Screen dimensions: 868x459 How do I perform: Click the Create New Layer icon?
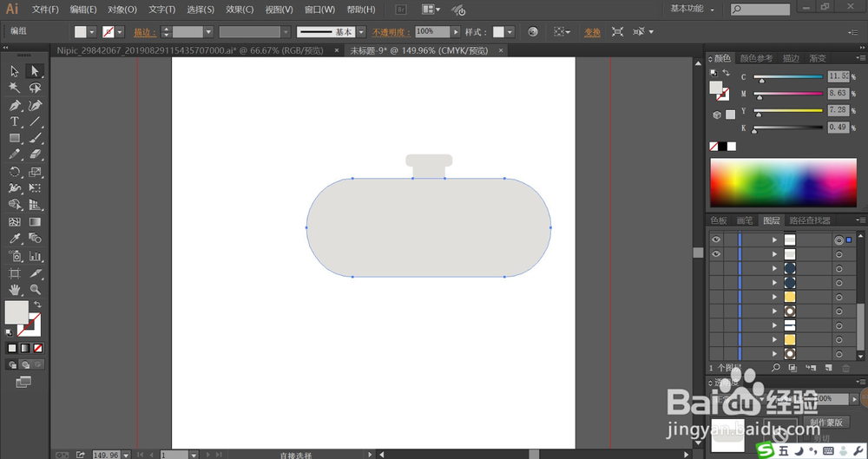[828, 368]
